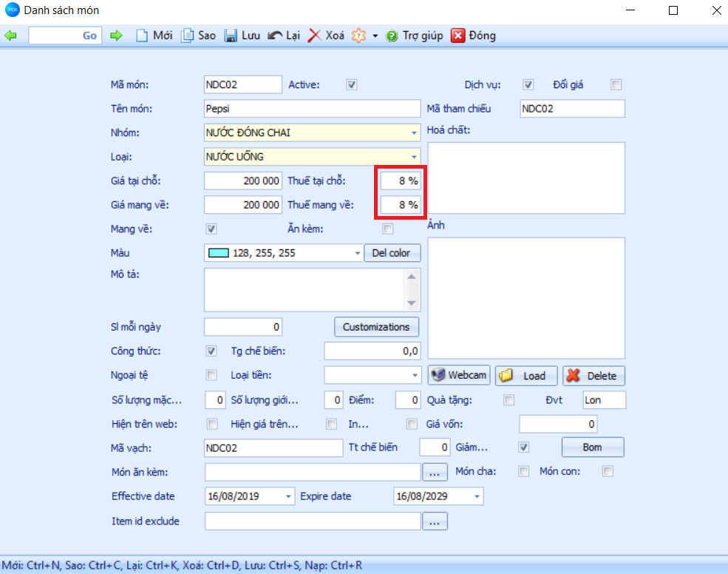Uncheck the Active checkbox
The image size is (728, 574).
click(x=352, y=84)
